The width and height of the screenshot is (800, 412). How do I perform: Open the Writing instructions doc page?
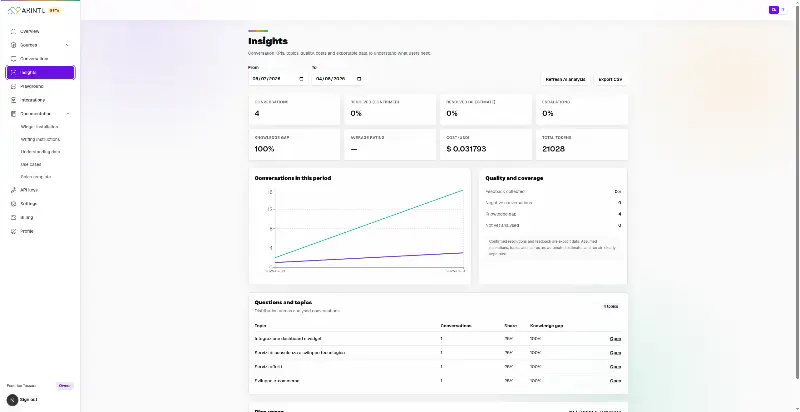(40, 139)
